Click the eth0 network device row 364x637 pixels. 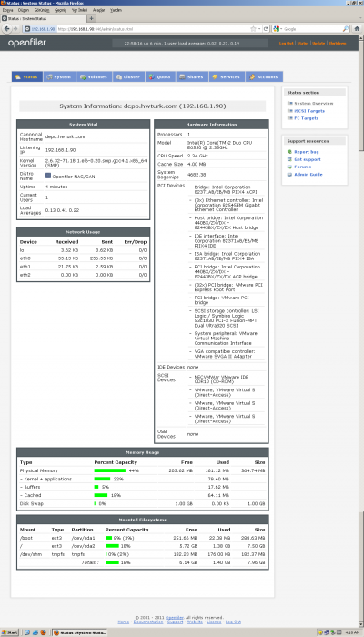point(84,258)
